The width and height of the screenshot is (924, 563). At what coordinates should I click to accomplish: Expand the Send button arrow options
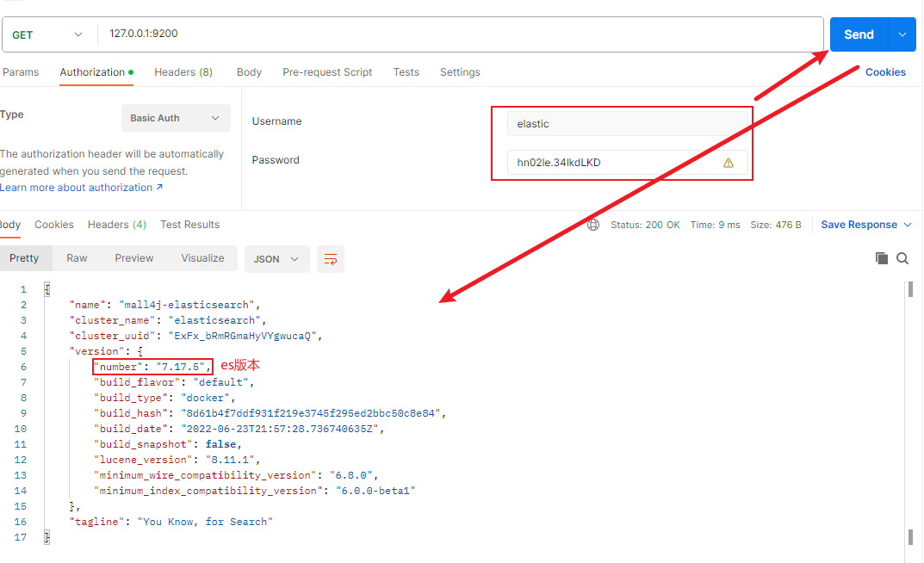(902, 34)
